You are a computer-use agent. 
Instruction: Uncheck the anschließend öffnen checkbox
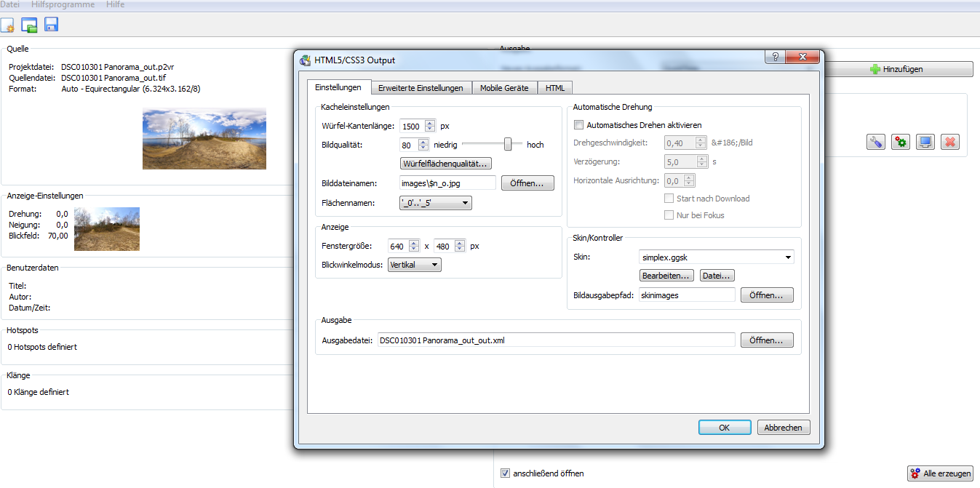click(506, 473)
